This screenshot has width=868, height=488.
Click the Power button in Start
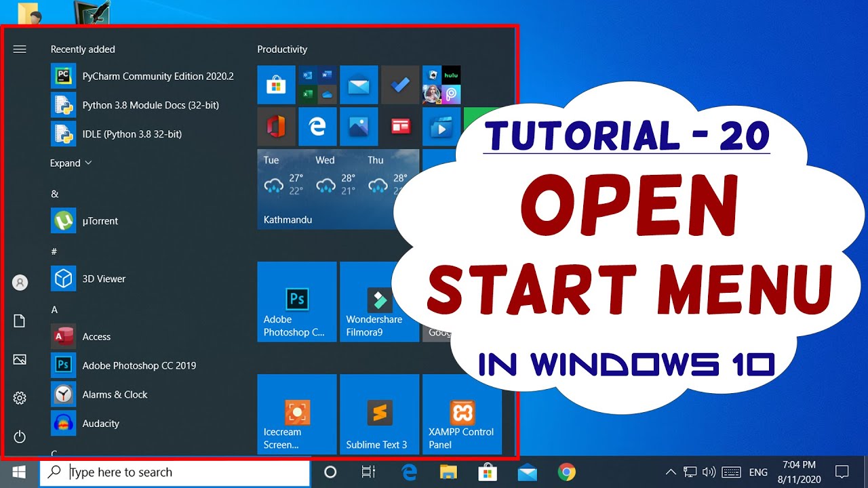[x=20, y=436]
